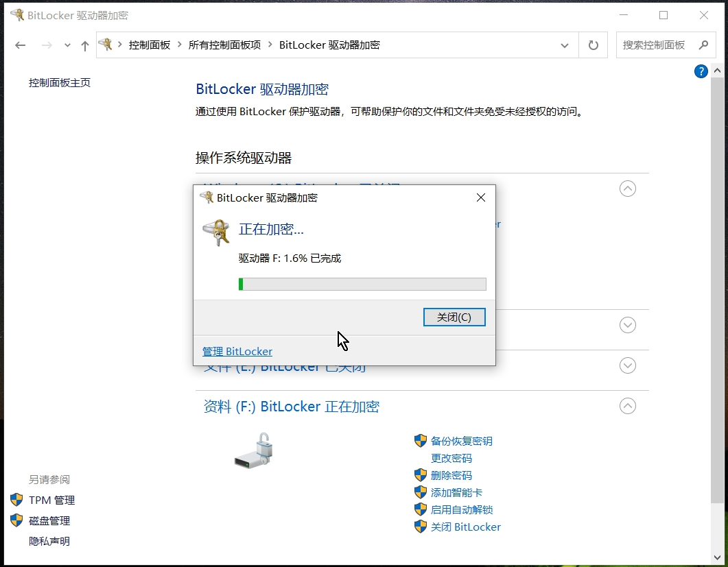Click 关闭(C) button in encryption dialog
728x567 pixels.
454,317
